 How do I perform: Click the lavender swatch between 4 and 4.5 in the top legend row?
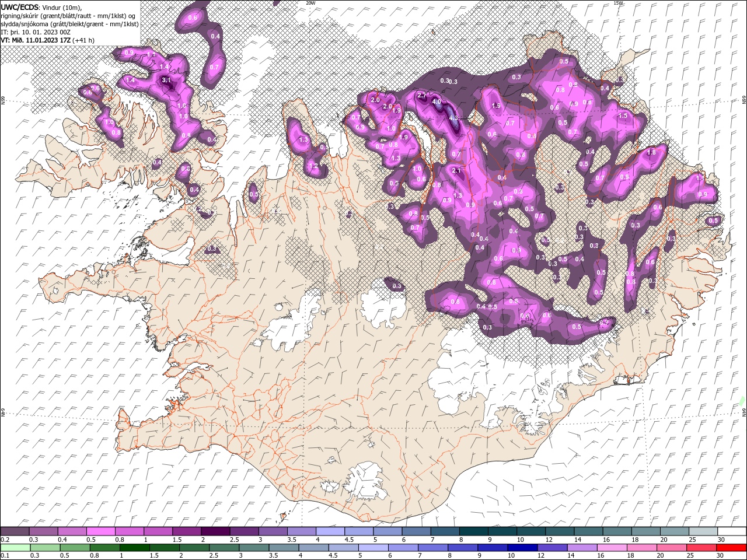[330, 531]
